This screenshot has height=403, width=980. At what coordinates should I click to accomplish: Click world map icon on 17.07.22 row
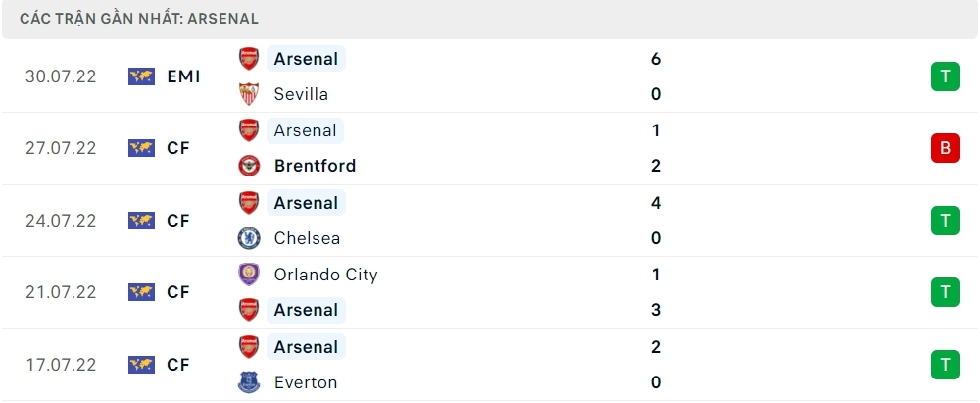[x=142, y=365]
